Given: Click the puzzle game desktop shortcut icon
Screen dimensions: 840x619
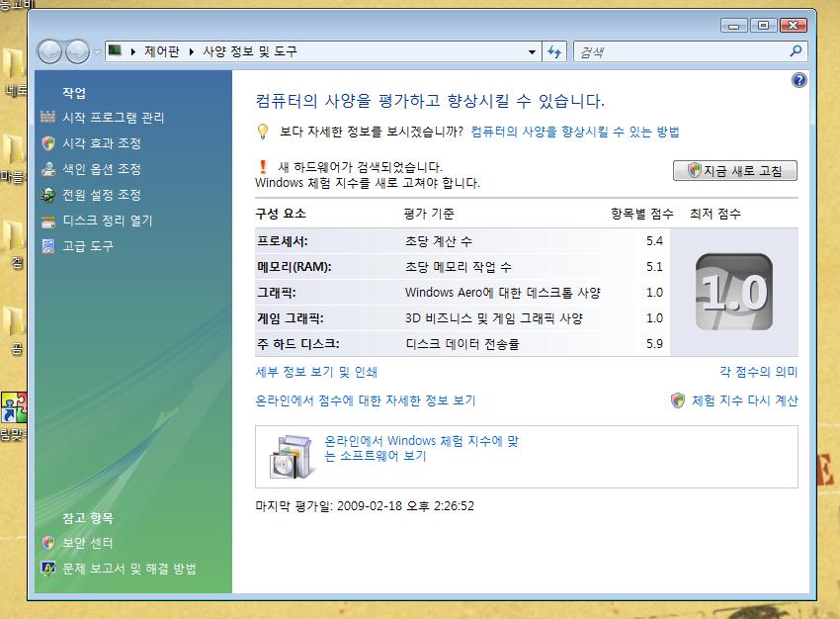Looking at the screenshot, I should pos(14,407).
